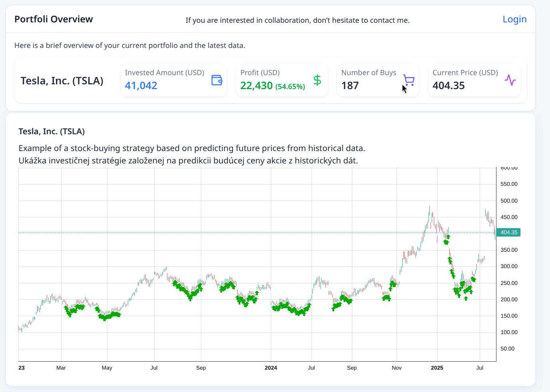Click the Portfoli Overview heading

click(x=54, y=19)
